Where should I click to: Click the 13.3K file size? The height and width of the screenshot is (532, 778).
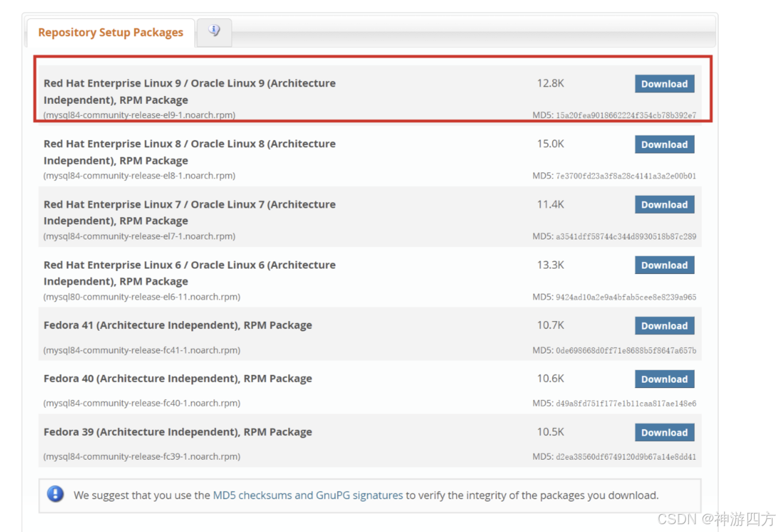(550, 265)
